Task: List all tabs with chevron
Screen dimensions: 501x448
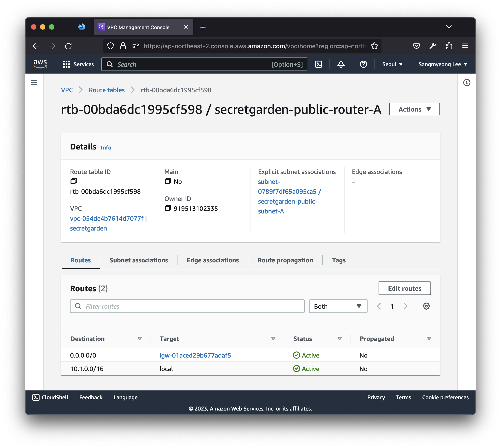Action: [x=449, y=27]
